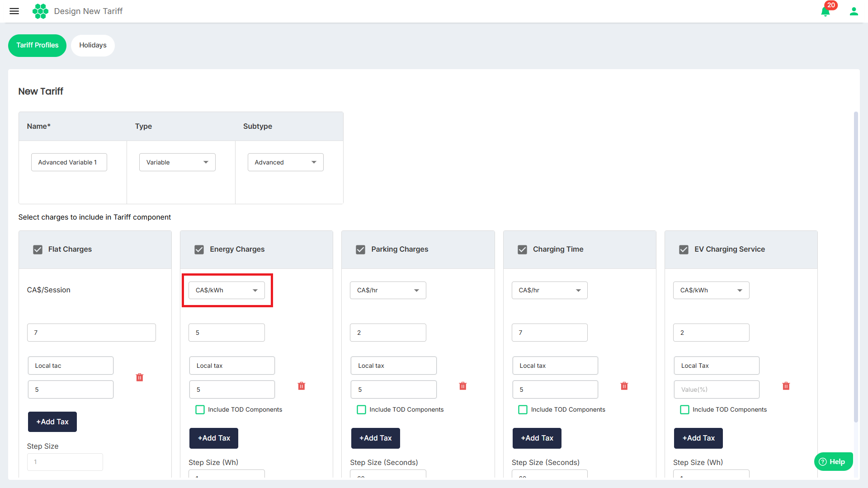Open the hamburger navigation menu
The image size is (868, 488).
point(14,11)
